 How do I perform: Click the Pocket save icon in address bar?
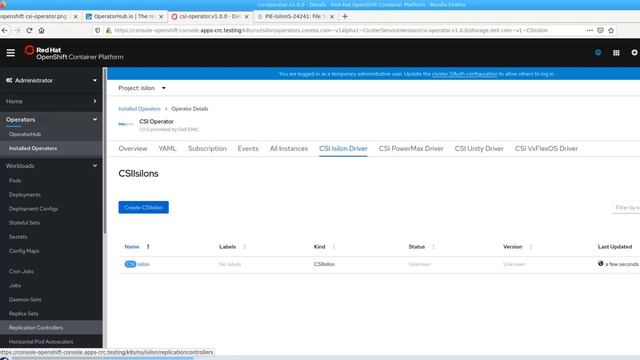[600, 30]
